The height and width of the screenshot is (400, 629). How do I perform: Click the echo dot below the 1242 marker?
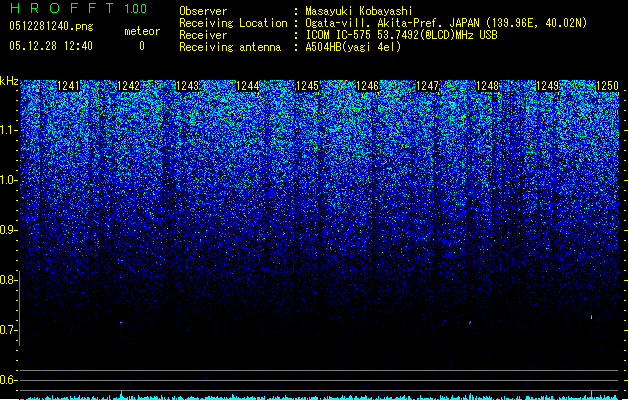(x=121, y=322)
